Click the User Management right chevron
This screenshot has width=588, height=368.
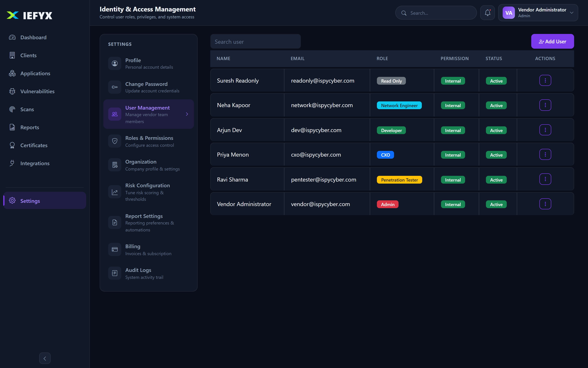click(187, 114)
